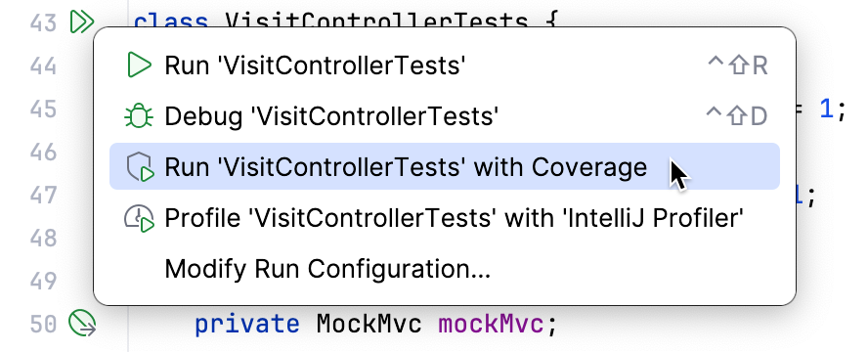Run 'VisitControllerTests' with Coverage
This screenshot has height=352, width=868.
pyautogui.click(x=445, y=166)
